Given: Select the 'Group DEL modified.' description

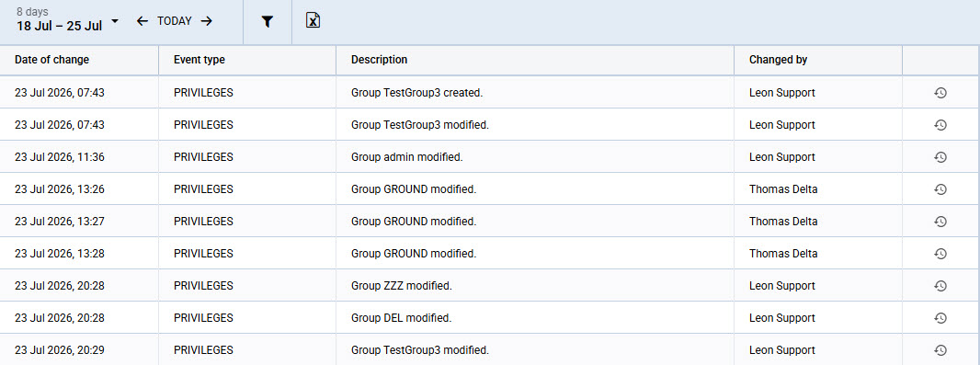Looking at the screenshot, I should pos(401,318).
